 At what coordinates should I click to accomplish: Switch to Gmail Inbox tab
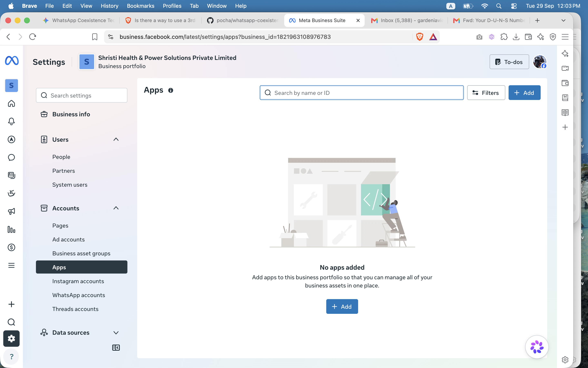pyautogui.click(x=407, y=20)
